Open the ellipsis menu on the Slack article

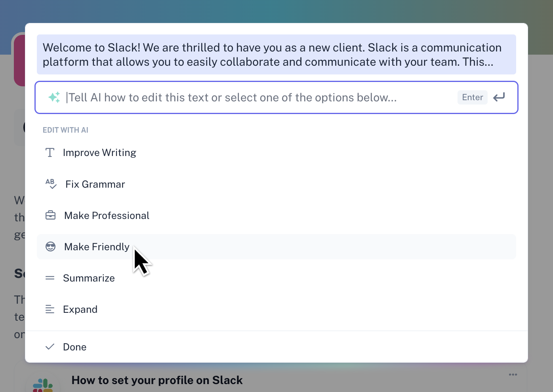click(x=513, y=375)
